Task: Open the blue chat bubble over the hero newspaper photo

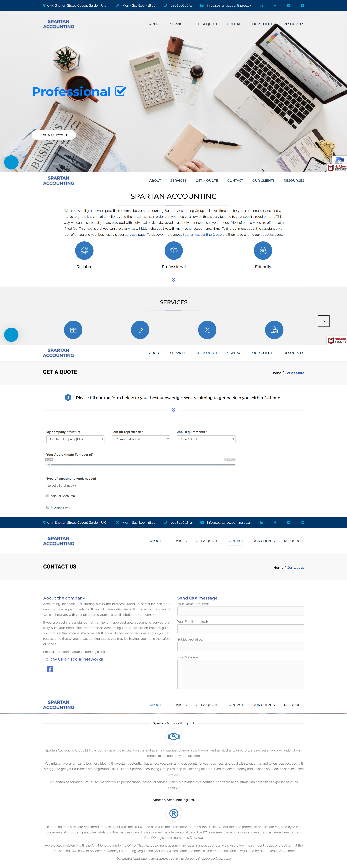Action: coord(11,162)
